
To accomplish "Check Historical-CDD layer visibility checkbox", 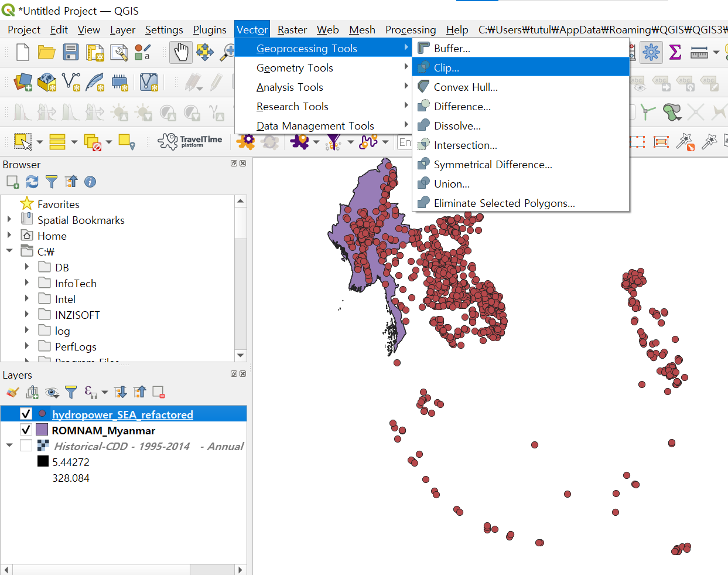I will pyautogui.click(x=26, y=445).
